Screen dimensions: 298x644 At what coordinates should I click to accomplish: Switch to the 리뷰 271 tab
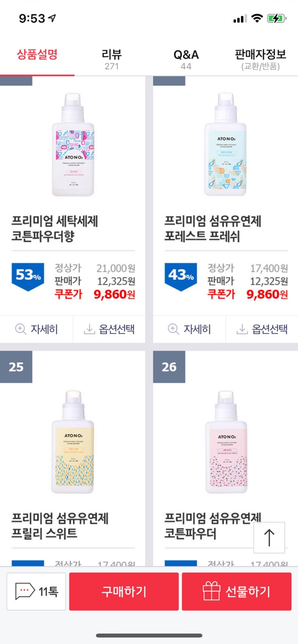[x=112, y=59]
